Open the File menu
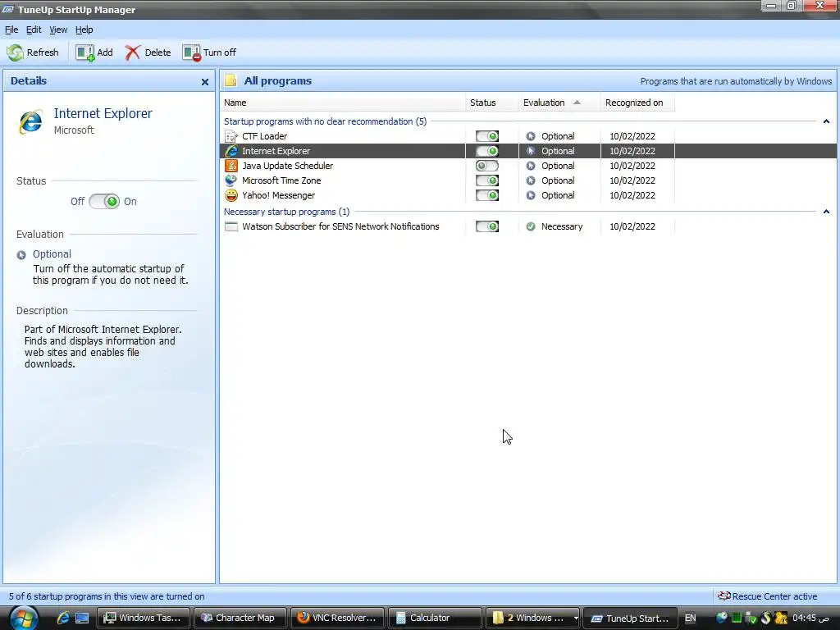The width and height of the screenshot is (840, 630). tap(11, 30)
